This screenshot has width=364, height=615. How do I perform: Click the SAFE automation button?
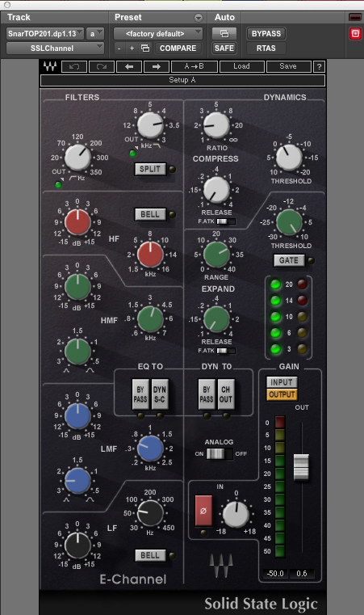(x=224, y=48)
